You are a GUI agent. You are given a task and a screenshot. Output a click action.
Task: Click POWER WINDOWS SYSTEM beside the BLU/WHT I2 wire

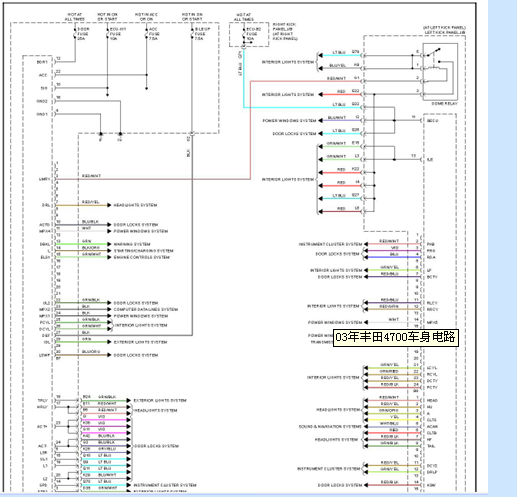pos(289,121)
